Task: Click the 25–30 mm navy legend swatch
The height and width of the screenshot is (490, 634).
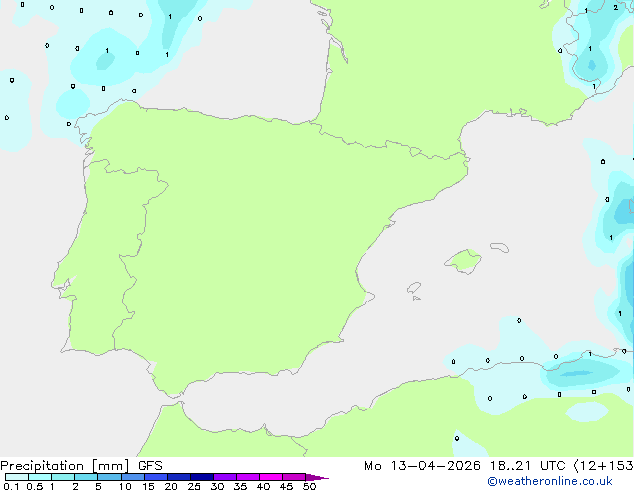Action: click(202, 477)
